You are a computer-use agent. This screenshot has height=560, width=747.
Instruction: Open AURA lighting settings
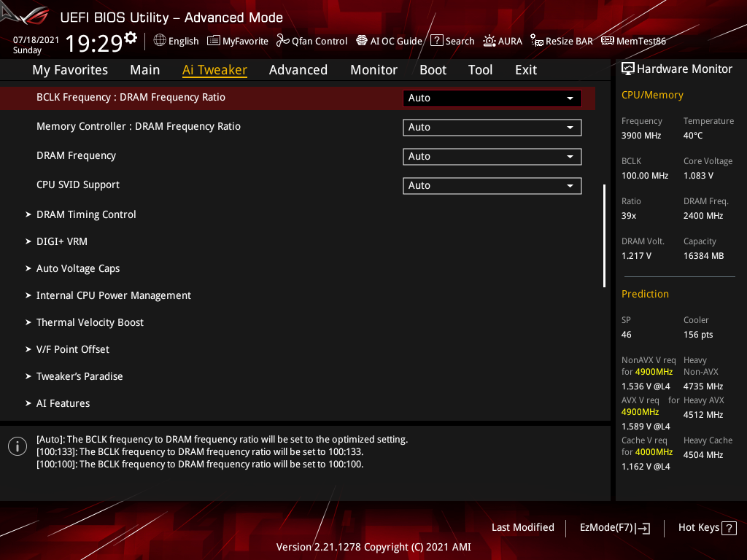click(x=503, y=41)
